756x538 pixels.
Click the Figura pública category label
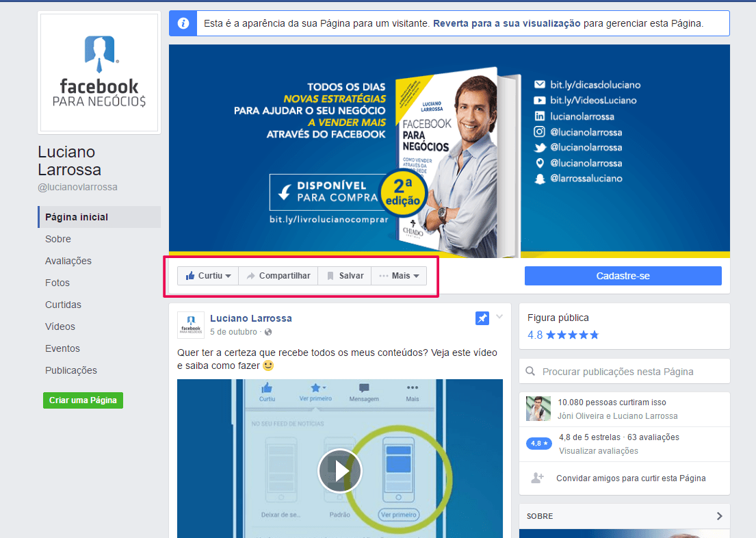tap(558, 318)
